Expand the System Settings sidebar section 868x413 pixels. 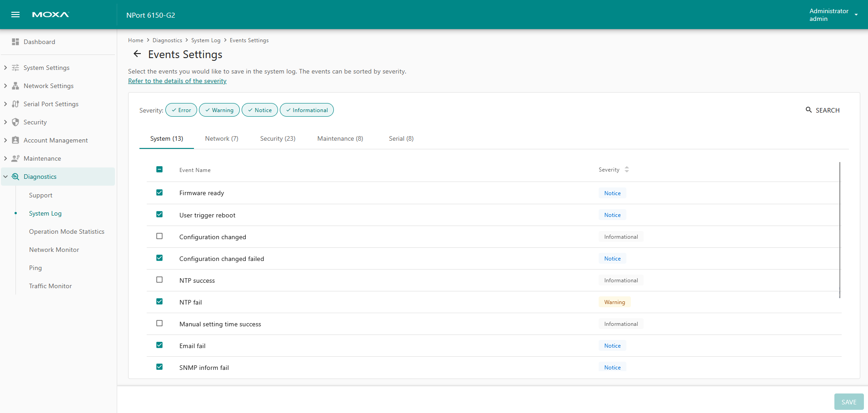5,68
